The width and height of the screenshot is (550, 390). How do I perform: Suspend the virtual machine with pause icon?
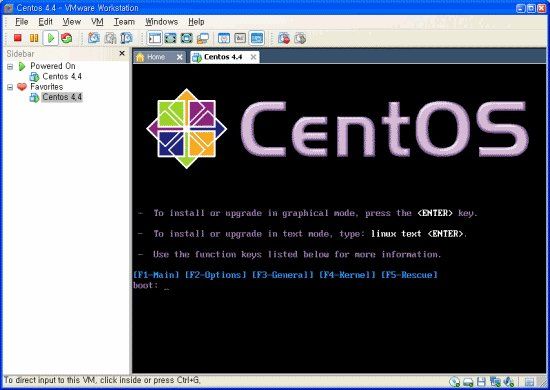(34, 38)
